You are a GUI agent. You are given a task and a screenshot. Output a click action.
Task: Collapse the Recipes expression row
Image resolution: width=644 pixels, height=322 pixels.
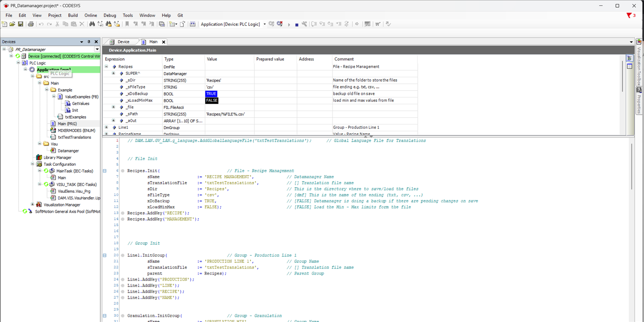pos(107,66)
